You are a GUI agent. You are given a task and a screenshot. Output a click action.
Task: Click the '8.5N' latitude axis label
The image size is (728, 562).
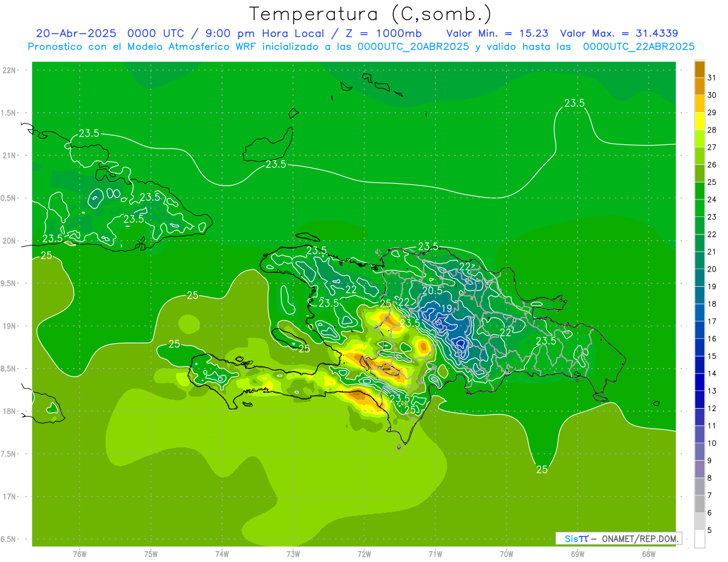[9, 369]
